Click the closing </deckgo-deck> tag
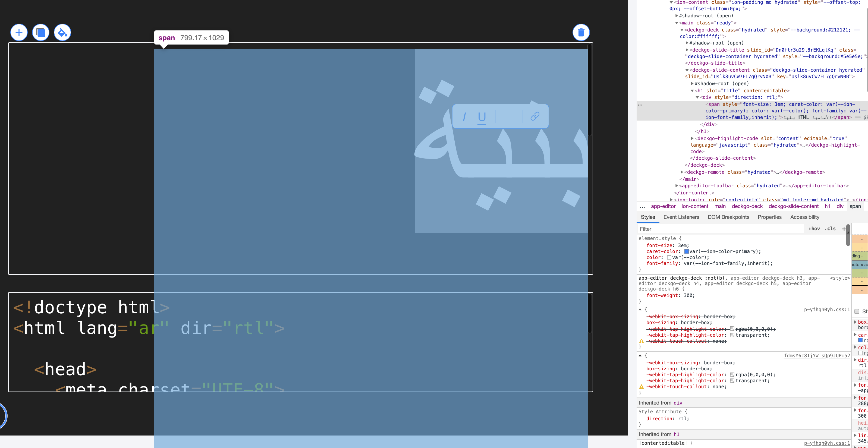This screenshot has width=868, height=448. (705, 165)
